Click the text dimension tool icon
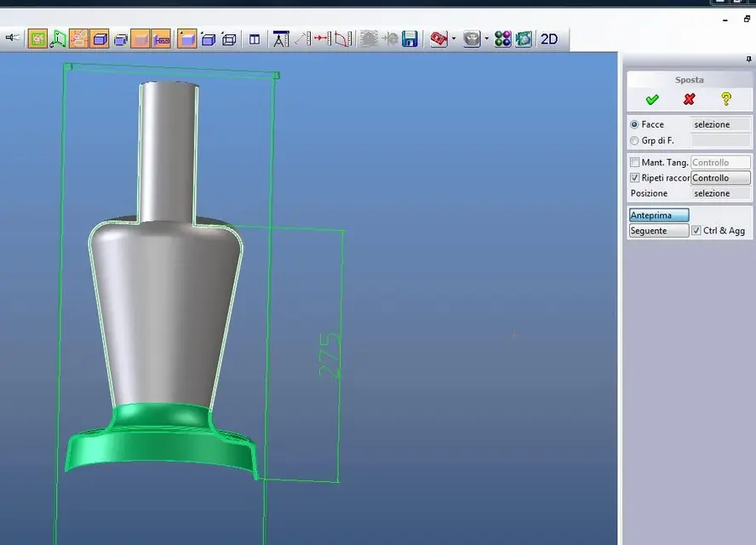The image size is (756, 545). click(x=280, y=38)
